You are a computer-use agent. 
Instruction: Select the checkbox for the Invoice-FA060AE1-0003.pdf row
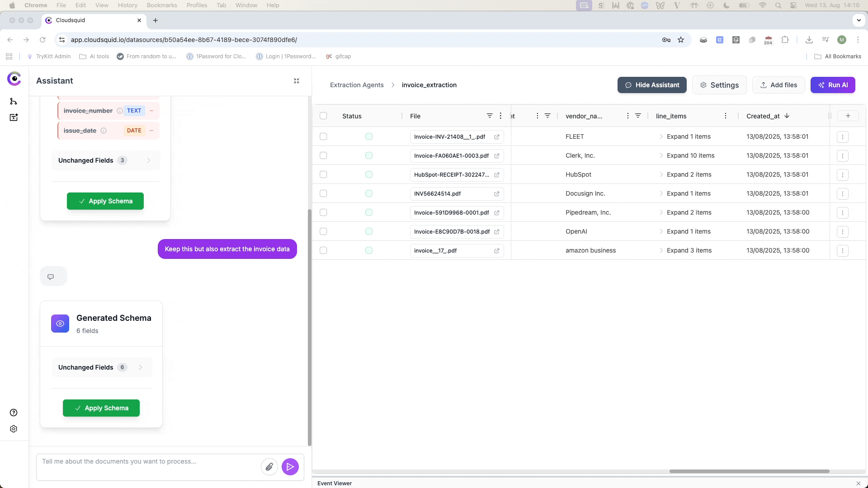click(x=323, y=155)
